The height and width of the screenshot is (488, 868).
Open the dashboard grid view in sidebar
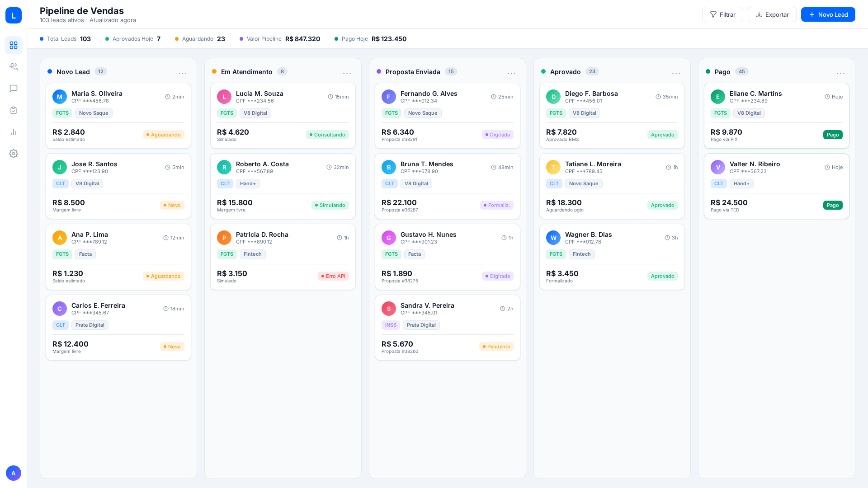pos(14,45)
